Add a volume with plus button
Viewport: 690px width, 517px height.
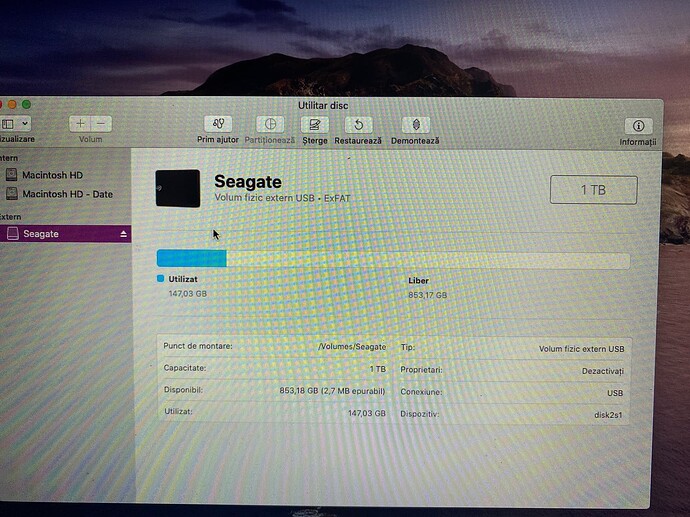pyautogui.click(x=80, y=124)
